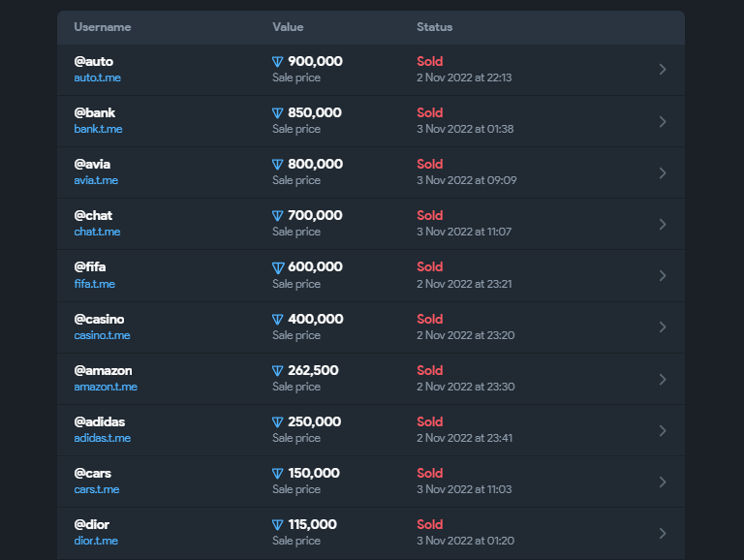
Task: Select the @amazon username
Action: coord(103,371)
